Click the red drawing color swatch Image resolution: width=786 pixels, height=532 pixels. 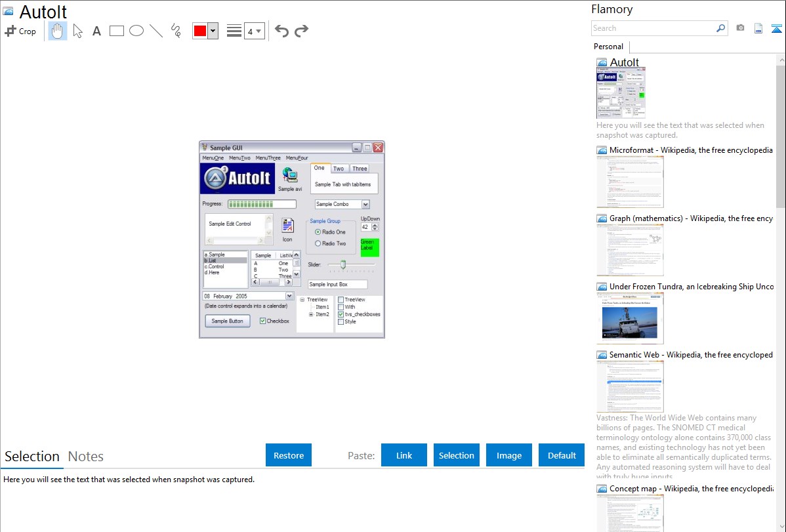point(200,31)
